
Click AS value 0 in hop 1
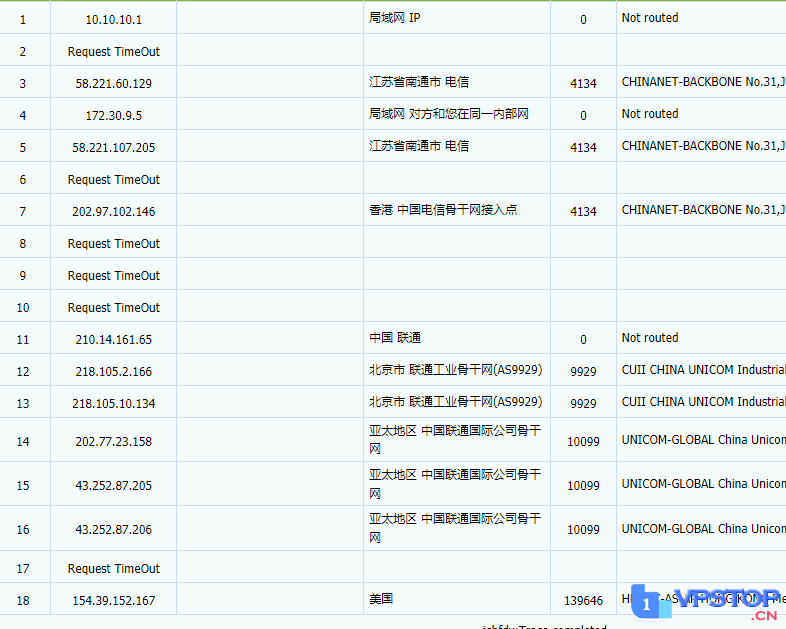pyautogui.click(x=583, y=20)
